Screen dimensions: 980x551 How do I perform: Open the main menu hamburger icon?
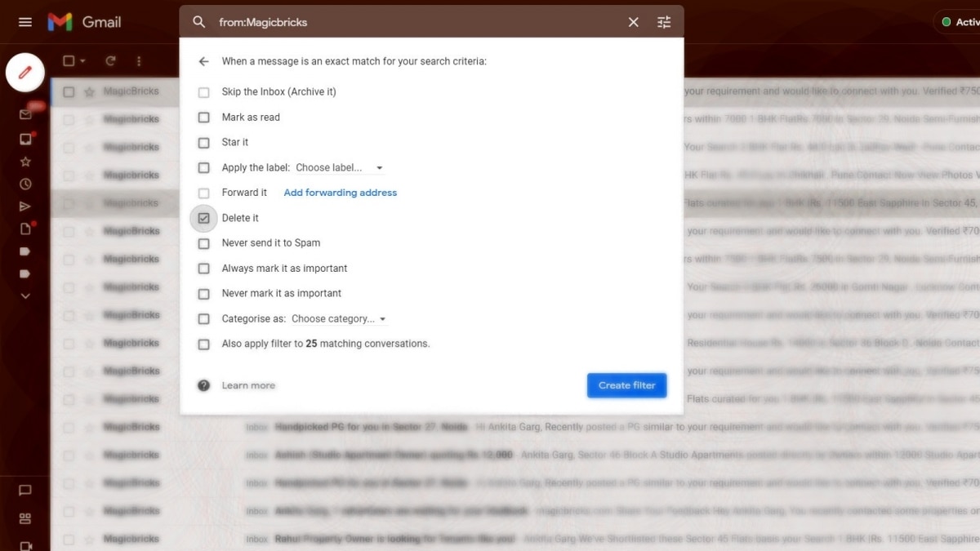[25, 22]
